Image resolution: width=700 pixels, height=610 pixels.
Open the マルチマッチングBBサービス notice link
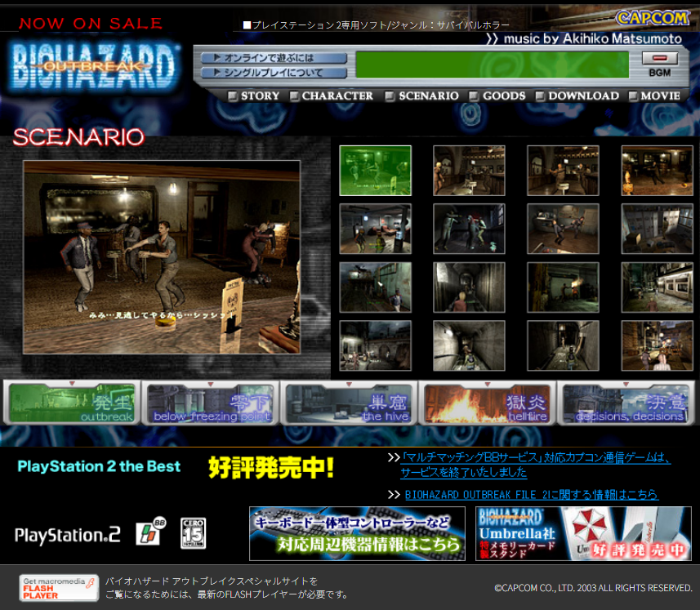tap(535, 465)
